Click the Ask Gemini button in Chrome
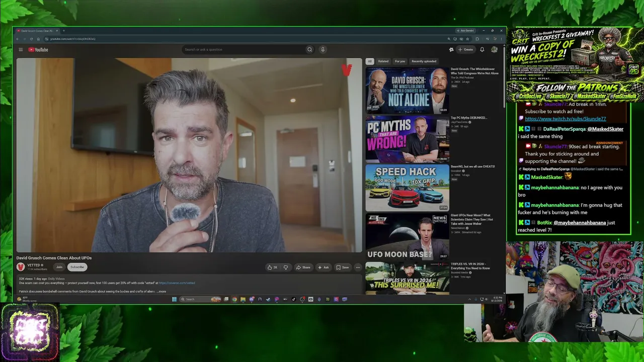 [465, 31]
